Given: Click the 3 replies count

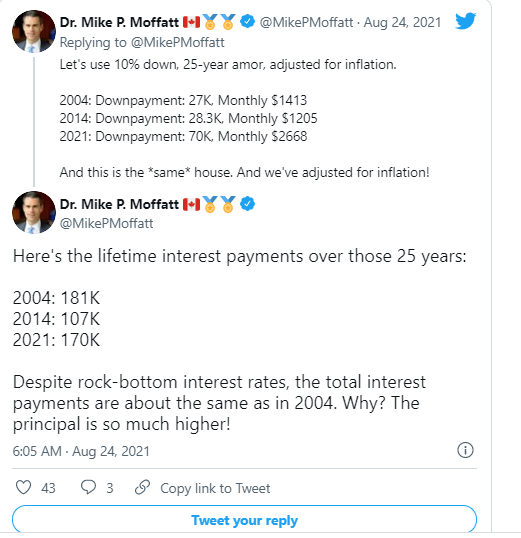Looking at the screenshot, I should click(109, 488).
